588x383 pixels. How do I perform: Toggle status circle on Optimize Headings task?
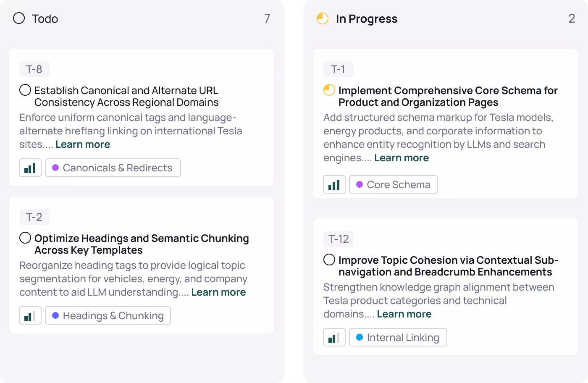click(x=25, y=238)
